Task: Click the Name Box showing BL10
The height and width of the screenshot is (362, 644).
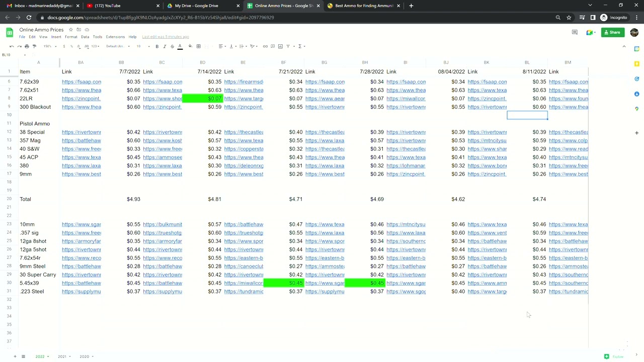Action: 15,55
